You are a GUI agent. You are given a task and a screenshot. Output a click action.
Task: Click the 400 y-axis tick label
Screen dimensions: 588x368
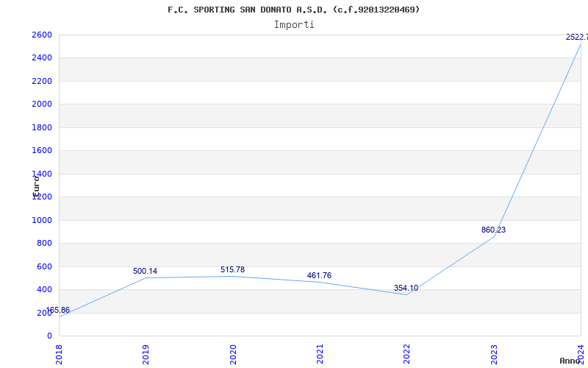pyautogui.click(x=45, y=290)
